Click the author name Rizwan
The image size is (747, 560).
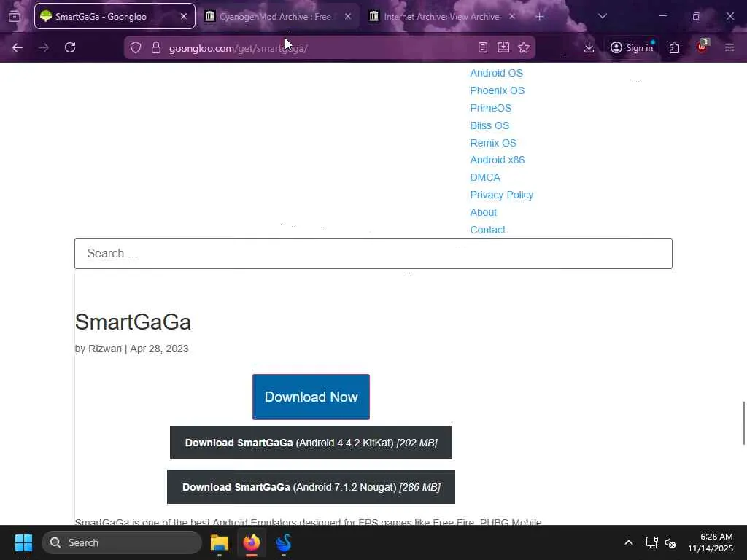105,349
